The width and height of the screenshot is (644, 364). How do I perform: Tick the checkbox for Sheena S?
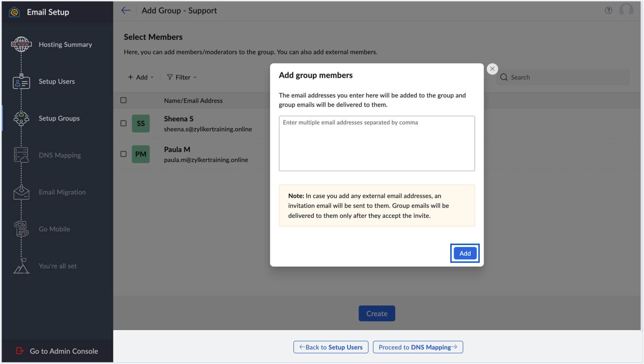[x=124, y=123]
